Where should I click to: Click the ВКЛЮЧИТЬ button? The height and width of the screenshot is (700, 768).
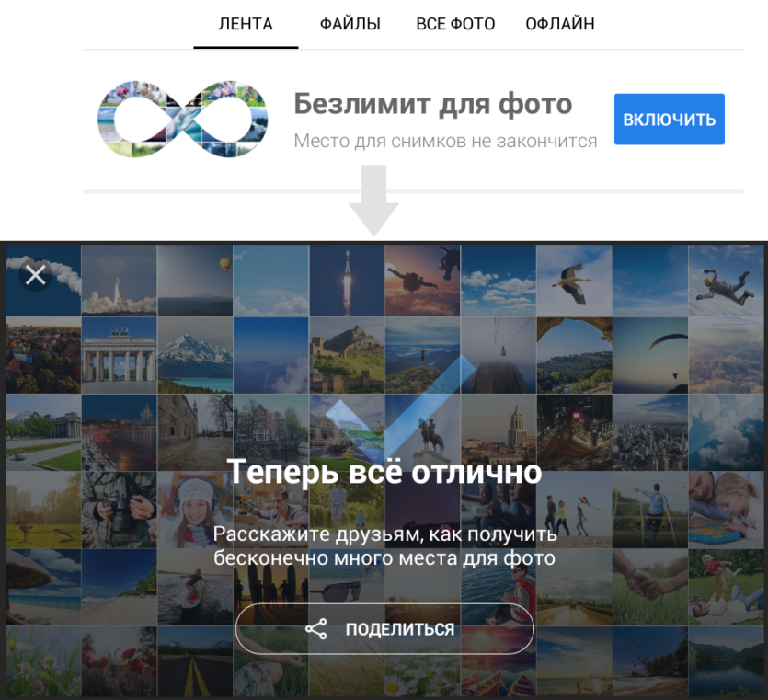[669, 119]
